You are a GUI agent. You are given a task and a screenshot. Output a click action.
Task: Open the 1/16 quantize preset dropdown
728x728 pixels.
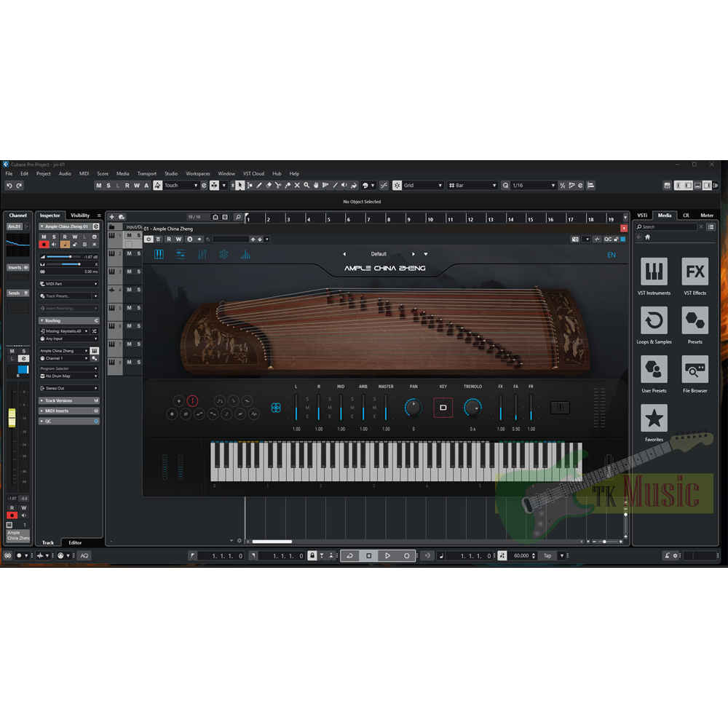pyautogui.click(x=533, y=185)
